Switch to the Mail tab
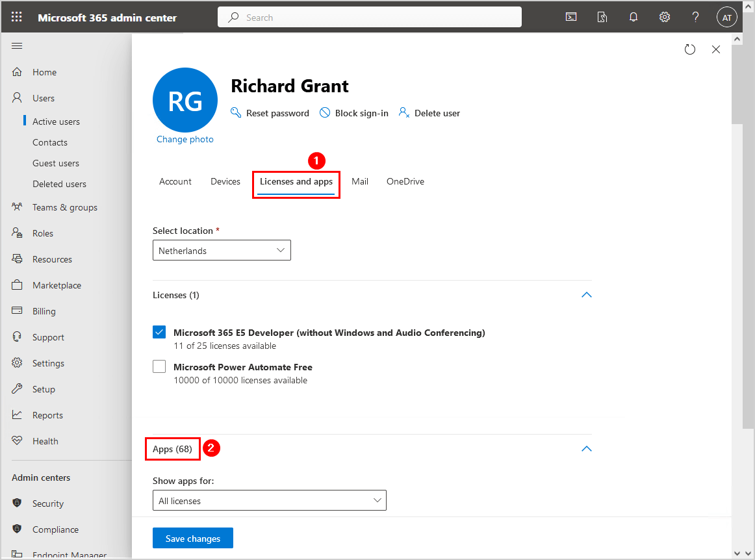Image resolution: width=755 pixels, height=560 pixels. click(360, 182)
